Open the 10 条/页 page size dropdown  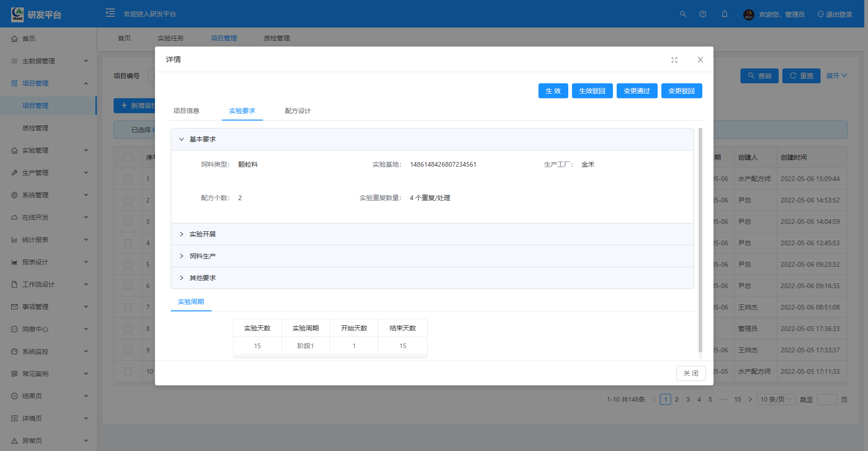coord(776,399)
